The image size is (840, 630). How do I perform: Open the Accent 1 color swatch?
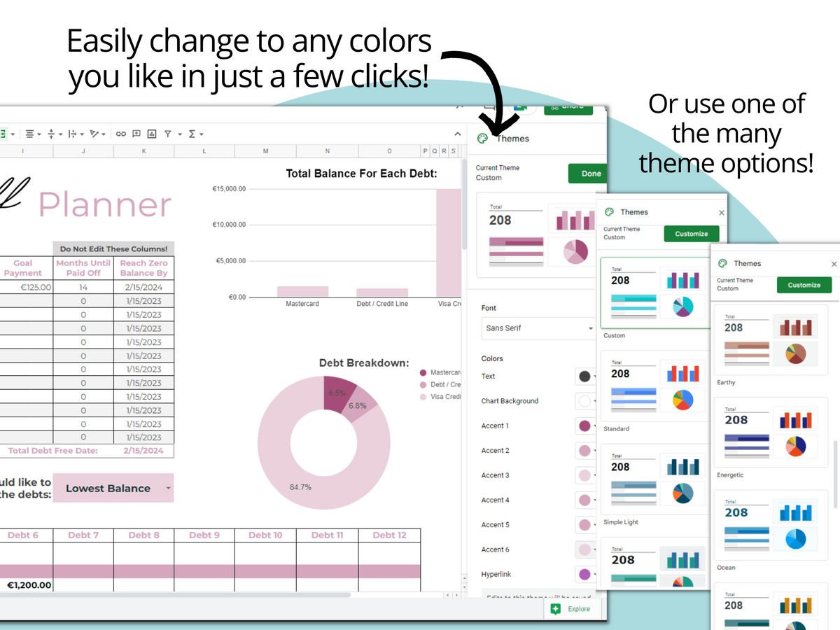coord(584,426)
